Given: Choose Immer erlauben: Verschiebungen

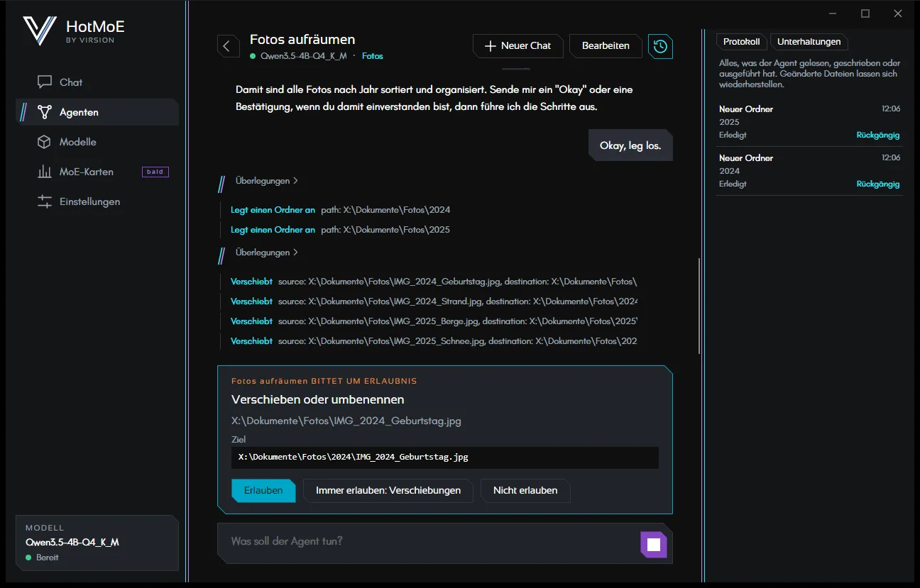Looking at the screenshot, I should click(388, 491).
